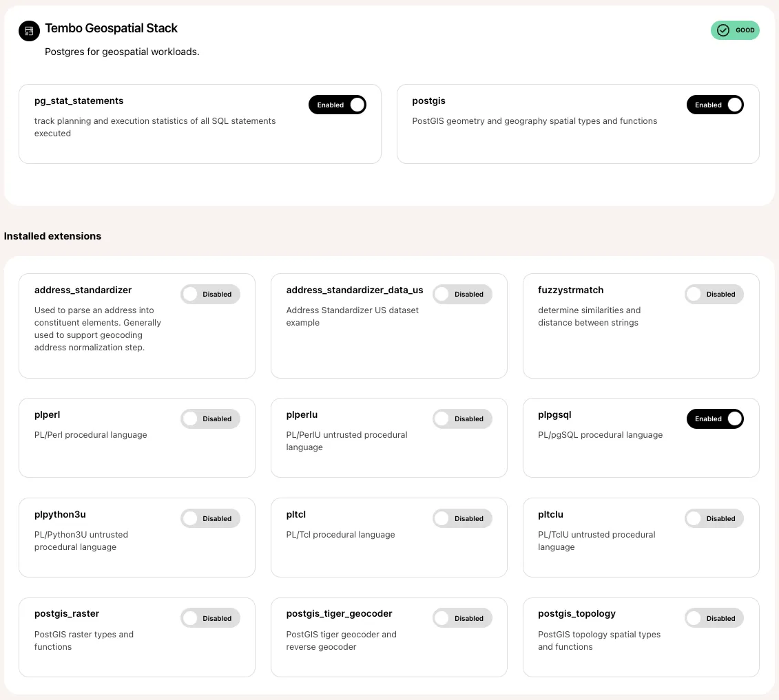This screenshot has height=700, width=779.
Task: Click the GOOD status badge
Action: pyautogui.click(x=735, y=30)
